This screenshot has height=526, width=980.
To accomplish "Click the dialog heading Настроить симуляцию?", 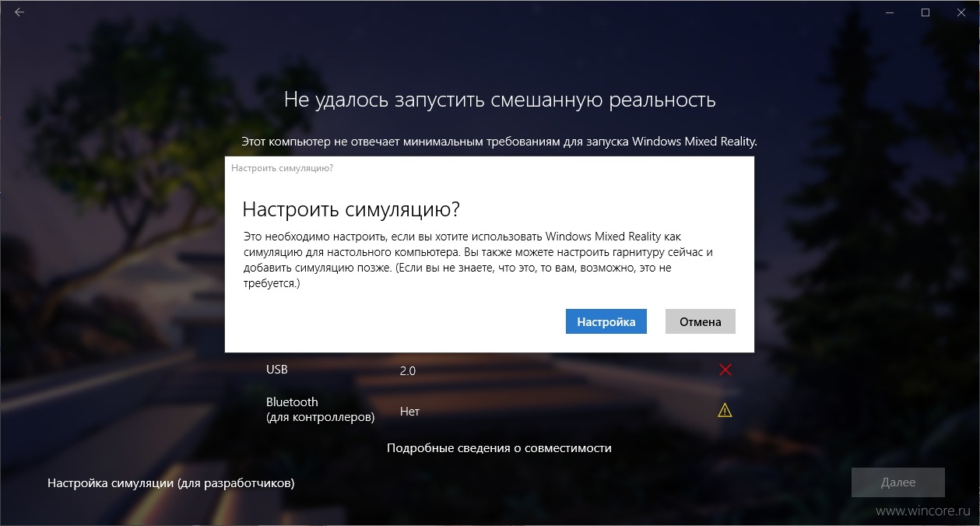I will 351,209.
